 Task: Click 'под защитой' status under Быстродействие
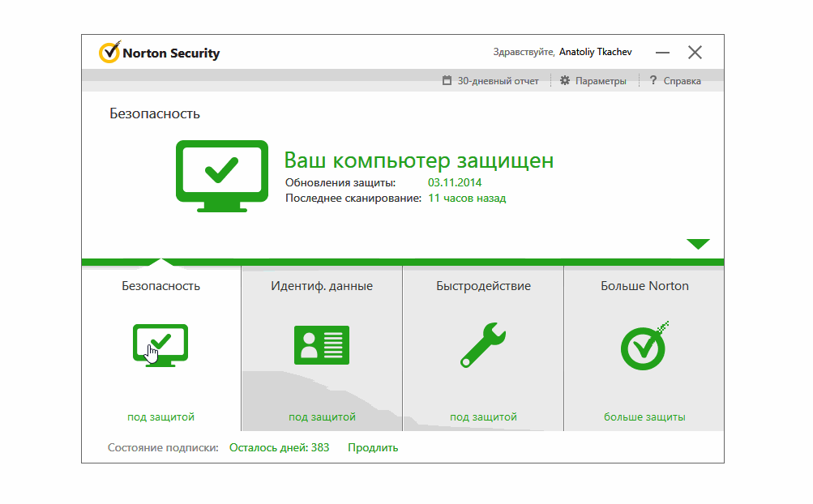pyautogui.click(x=483, y=416)
